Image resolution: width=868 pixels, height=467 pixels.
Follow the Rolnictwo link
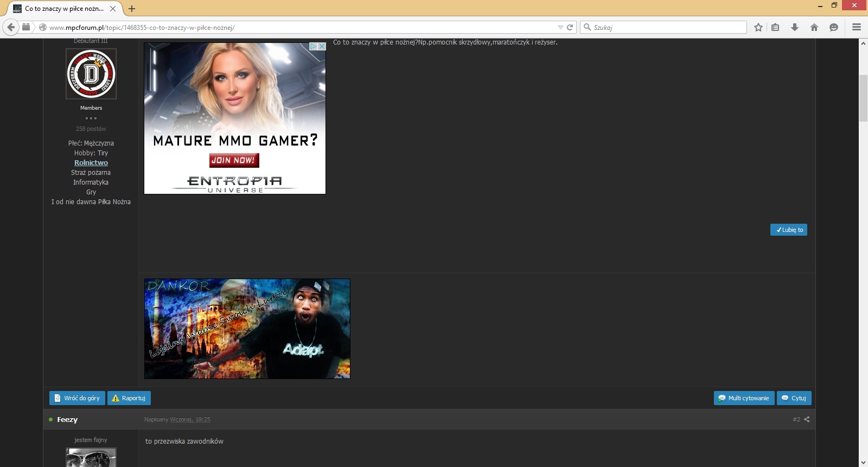coord(91,162)
